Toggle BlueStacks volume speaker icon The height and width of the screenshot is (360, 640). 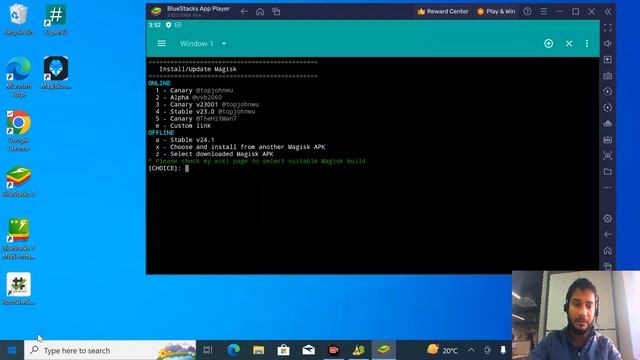click(608, 43)
